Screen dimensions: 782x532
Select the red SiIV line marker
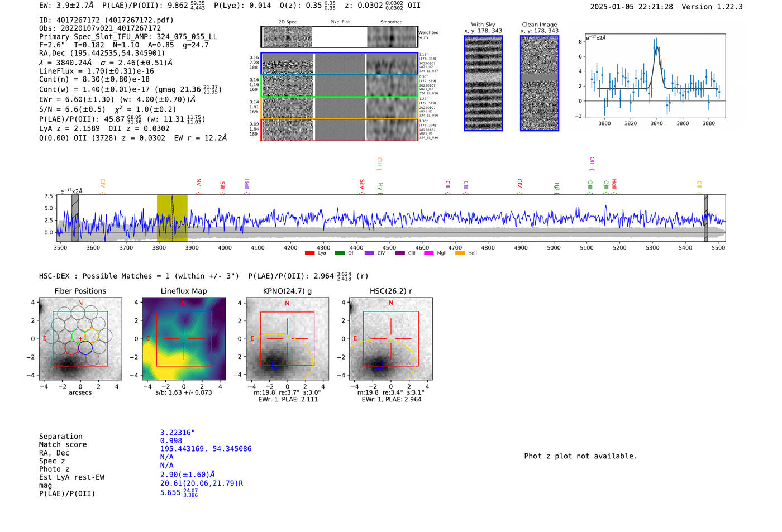tap(362, 186)
